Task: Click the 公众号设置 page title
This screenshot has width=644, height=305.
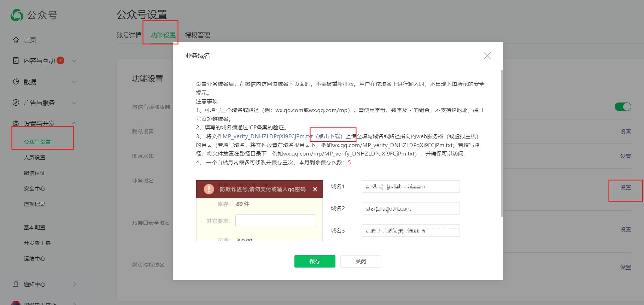Action: 142,15
